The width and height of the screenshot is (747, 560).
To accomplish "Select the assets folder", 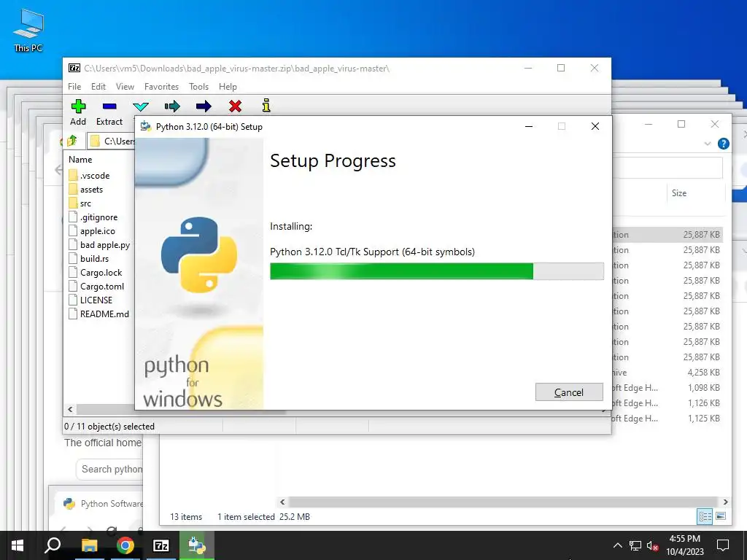I will [91, 189].
